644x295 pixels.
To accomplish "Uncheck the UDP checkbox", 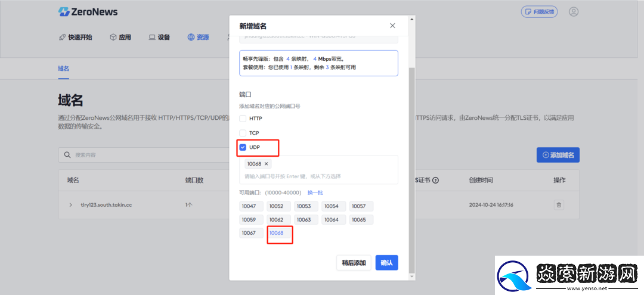I will tap(243, 147).
